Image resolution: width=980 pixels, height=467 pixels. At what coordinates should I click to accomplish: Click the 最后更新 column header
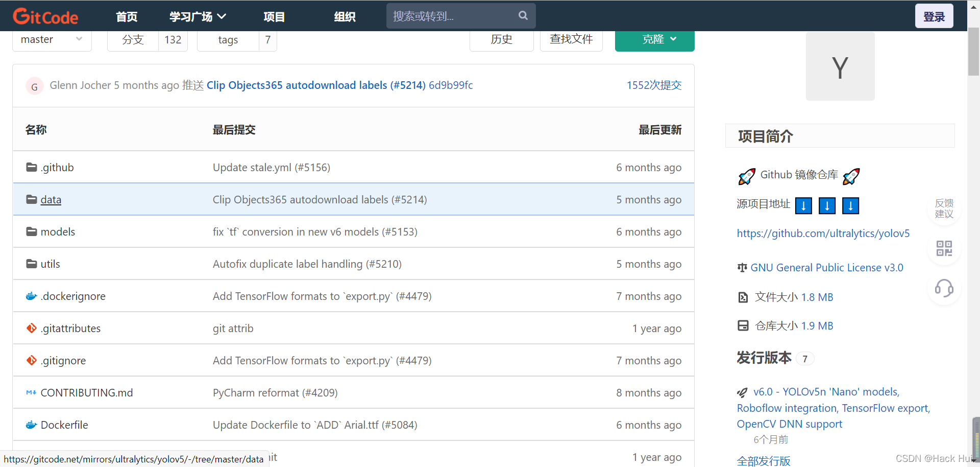coord(660,130)
